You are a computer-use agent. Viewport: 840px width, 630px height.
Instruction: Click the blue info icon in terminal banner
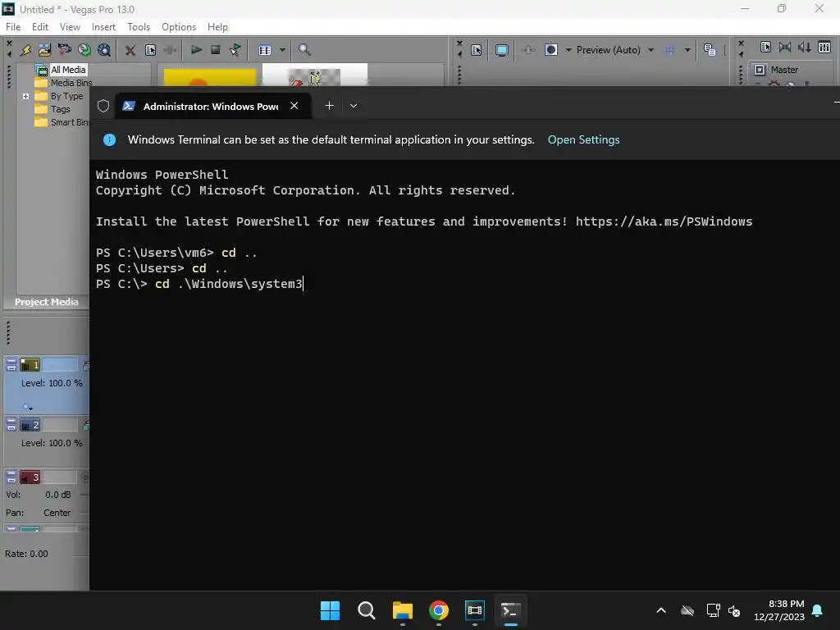coord(109,139)
